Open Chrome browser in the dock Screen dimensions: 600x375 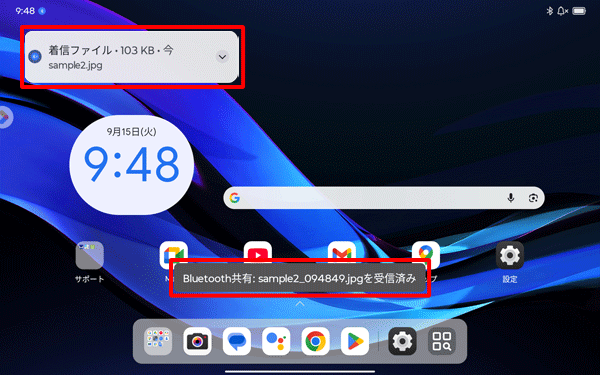coord(316,341)
